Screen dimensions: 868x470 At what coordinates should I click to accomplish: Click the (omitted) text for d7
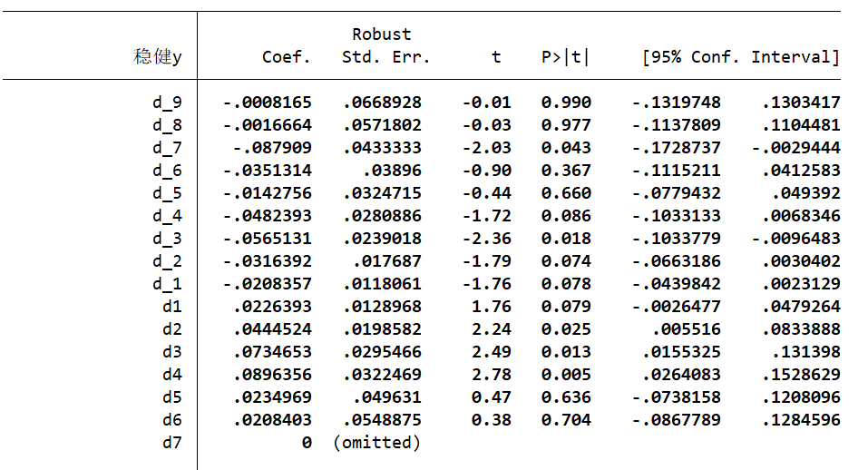(376, 443)
